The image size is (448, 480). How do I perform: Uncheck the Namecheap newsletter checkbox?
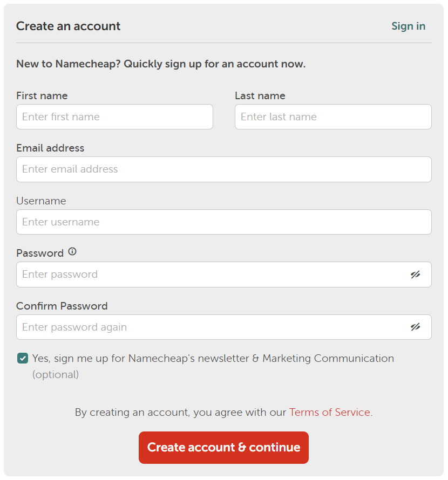[x=23, y=358]
